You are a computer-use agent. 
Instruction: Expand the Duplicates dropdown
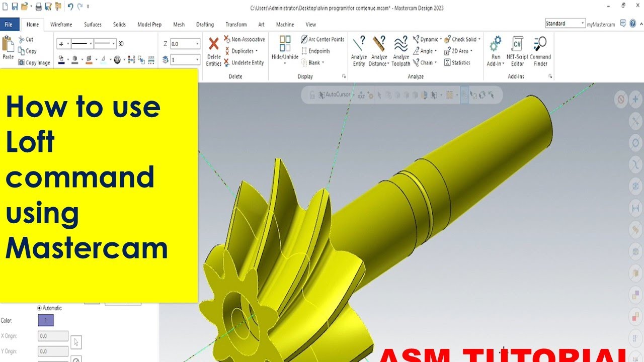257,51
